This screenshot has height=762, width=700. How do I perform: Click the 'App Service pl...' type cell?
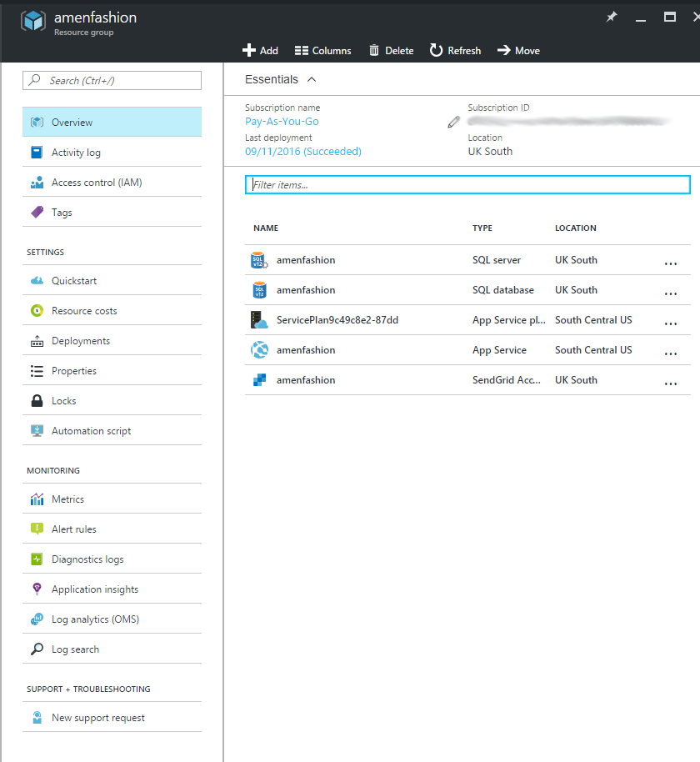508,320
